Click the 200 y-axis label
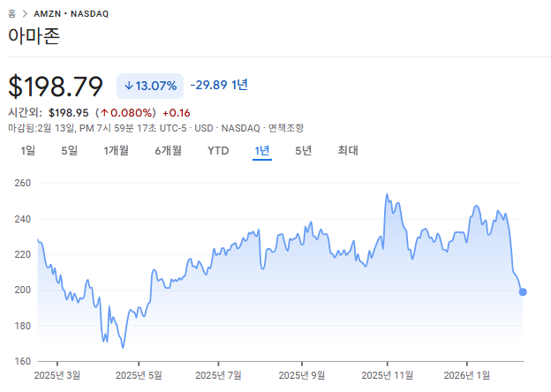 point(22,290)
